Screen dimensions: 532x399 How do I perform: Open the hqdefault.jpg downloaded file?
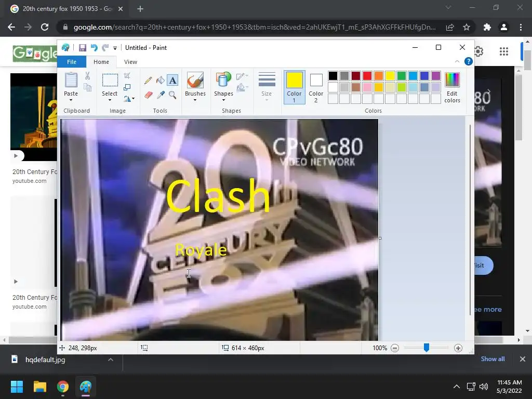(45, 360)
